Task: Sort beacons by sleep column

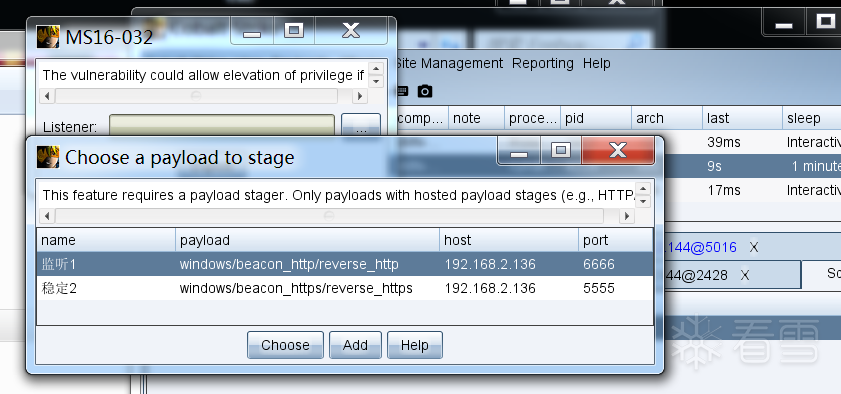Action: (812, 118)
